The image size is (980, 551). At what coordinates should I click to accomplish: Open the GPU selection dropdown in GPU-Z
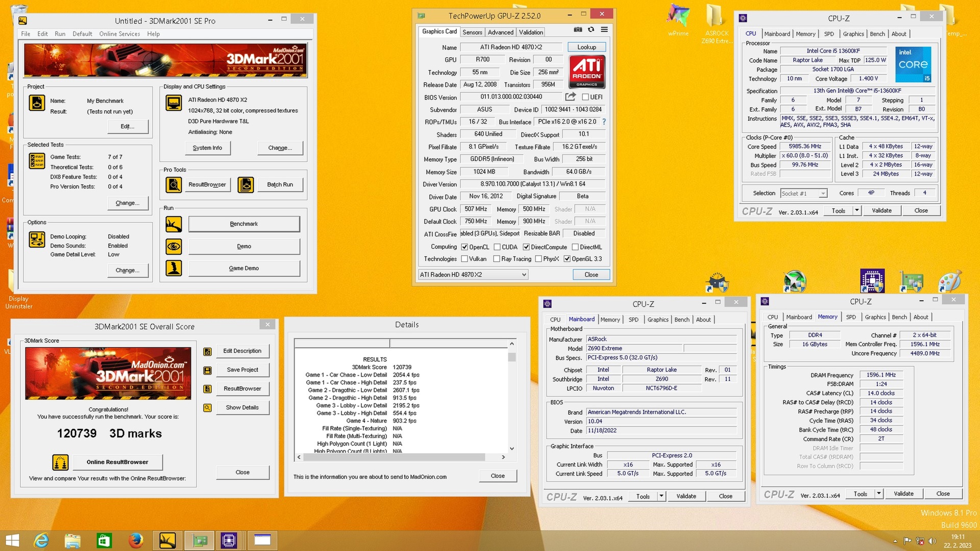[473, 274]
